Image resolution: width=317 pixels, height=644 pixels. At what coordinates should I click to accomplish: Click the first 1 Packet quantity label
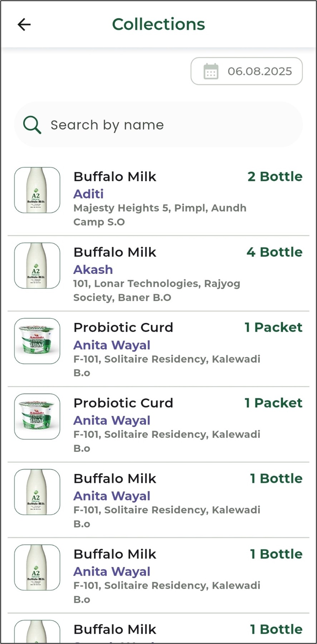click(273, 328)
